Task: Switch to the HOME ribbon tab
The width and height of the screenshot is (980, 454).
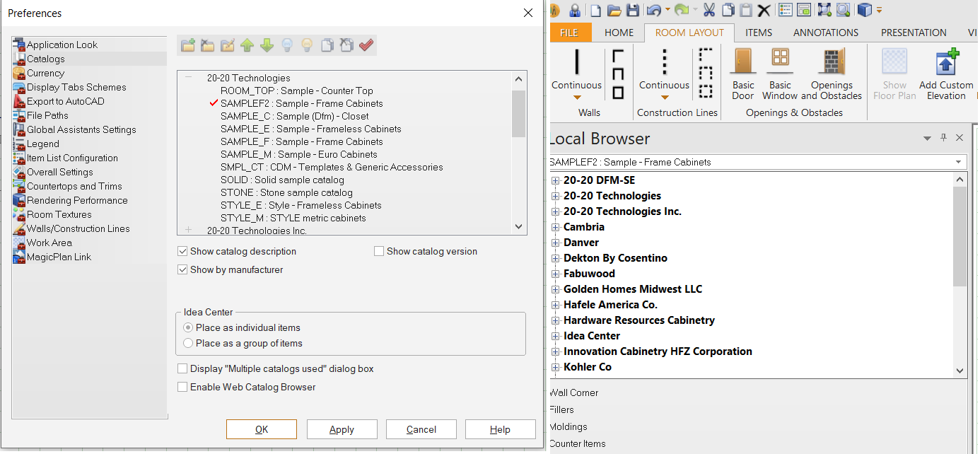Action: click(x=619, y=33)
